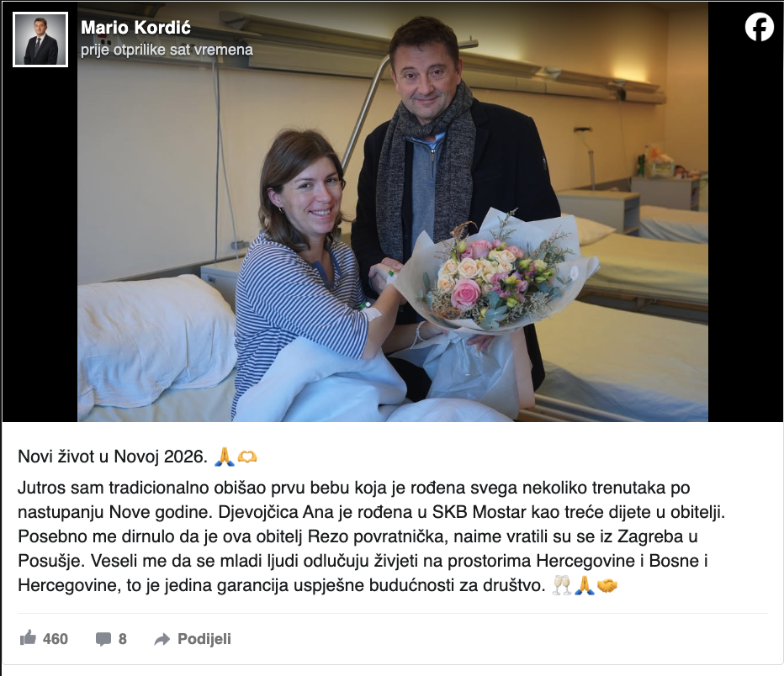The height and width of the screenshot is (676, 784).
Task: Click the post body paragraph text
Action: [372, 536]
